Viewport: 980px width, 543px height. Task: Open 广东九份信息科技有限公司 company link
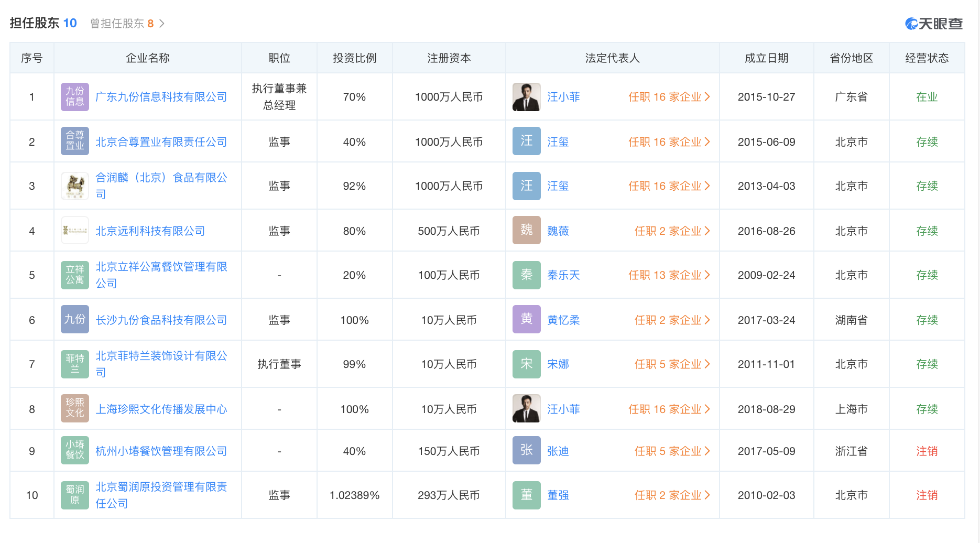click(161, 97)
